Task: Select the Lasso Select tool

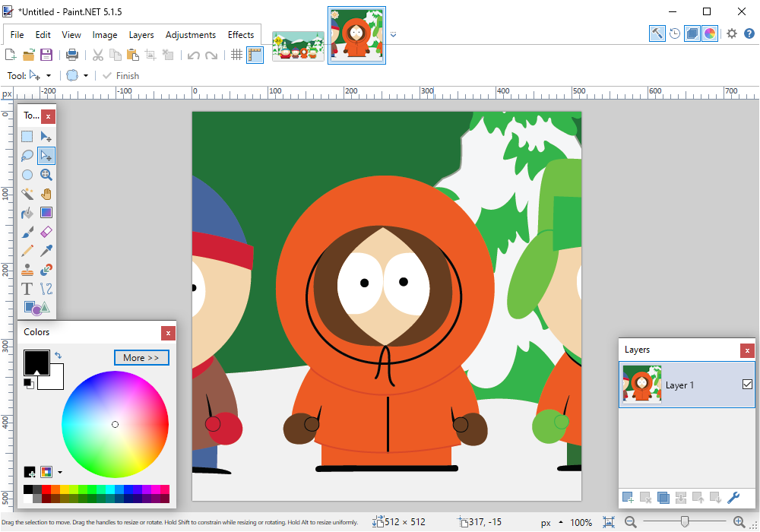Action: pyautogui.click(x=27, y=156)
